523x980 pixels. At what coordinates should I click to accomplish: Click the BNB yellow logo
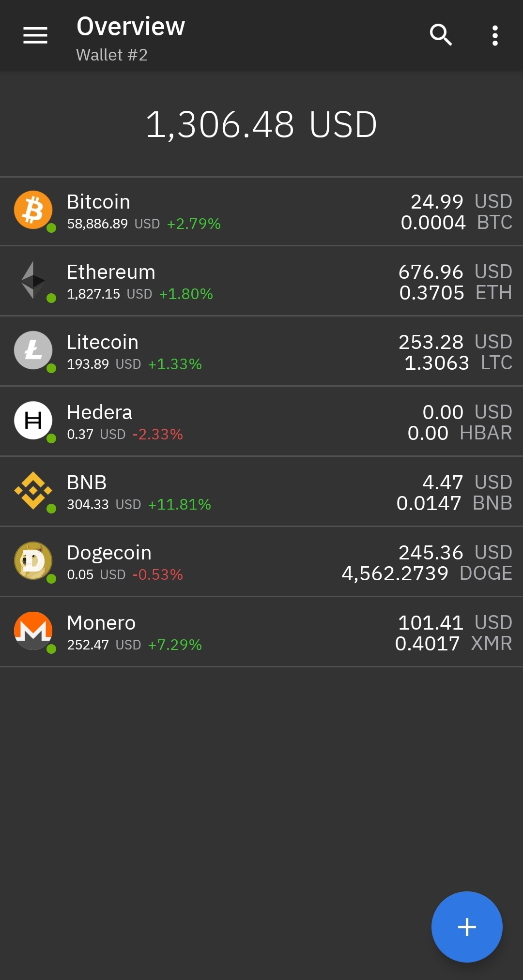pos(33,490)
